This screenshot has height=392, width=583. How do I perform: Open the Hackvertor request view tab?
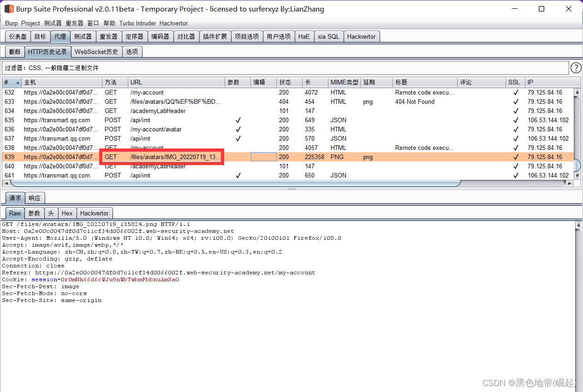[x=95, y=213]
